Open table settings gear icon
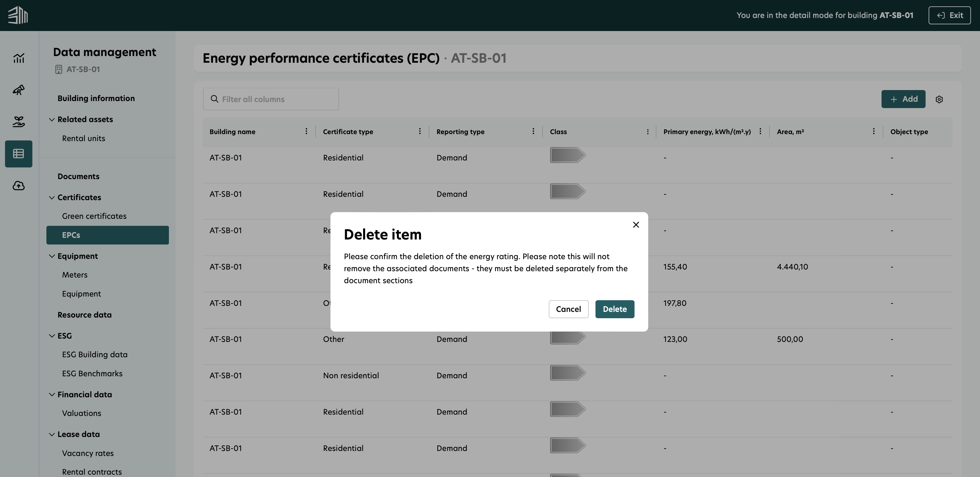This screenshot has height=477, width=980. click(x=939, y=99)
